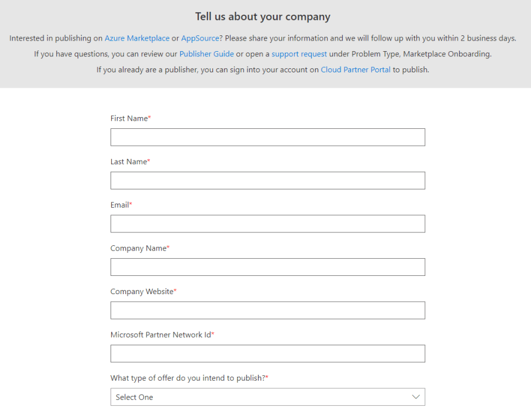This screenshot has height=420, width=531.
Task: Click the page heading text
Action: [263, 16]
